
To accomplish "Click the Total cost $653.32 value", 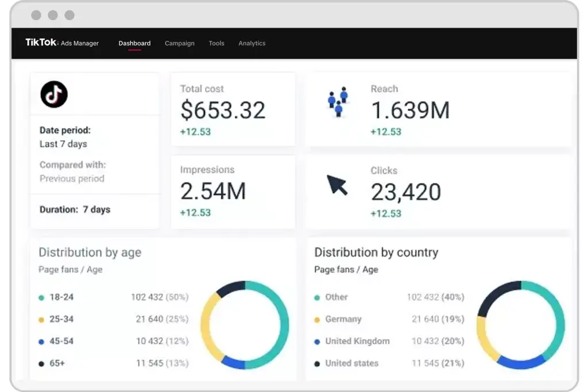I will click(223, 110).
